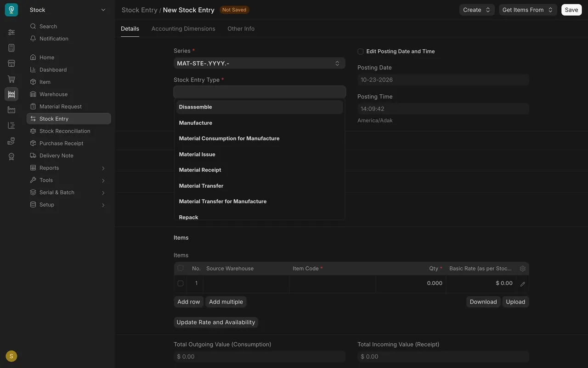588x368 pixels.
Task: Select Disassemble from the type list
Action: pyautogui.click(x=260, y=107)
